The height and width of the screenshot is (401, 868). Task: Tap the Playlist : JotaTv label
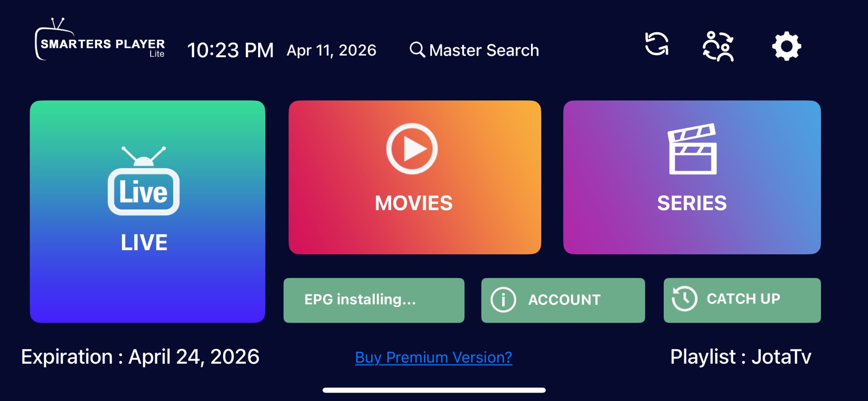pos(741,356)
